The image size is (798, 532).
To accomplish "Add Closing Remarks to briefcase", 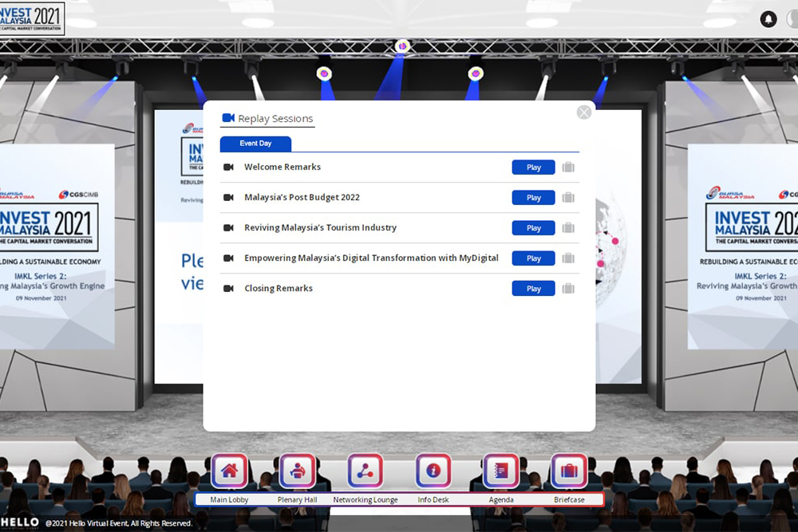I will (x=568, y=289).
